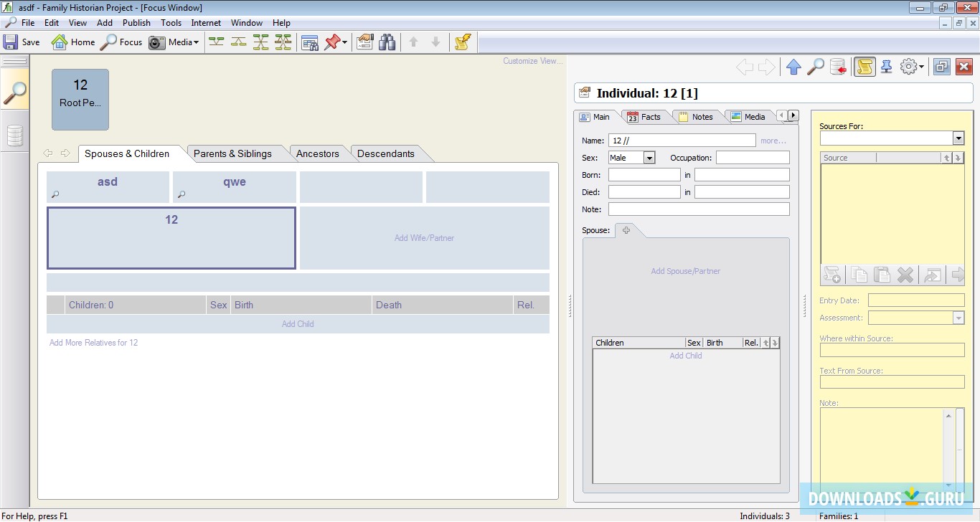This screenshot has width=980, height=522.
Task: Click the Name input field
Action: click(682, 141)
